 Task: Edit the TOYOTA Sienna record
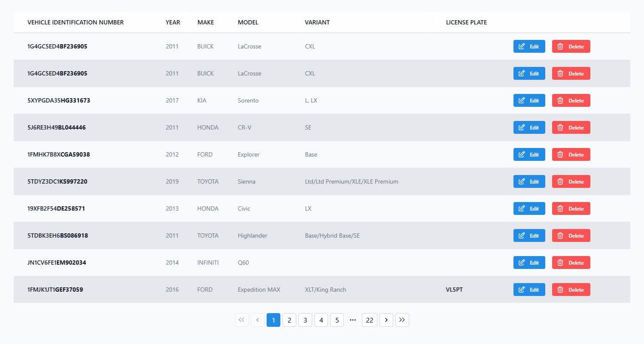[x=529, y=181]
